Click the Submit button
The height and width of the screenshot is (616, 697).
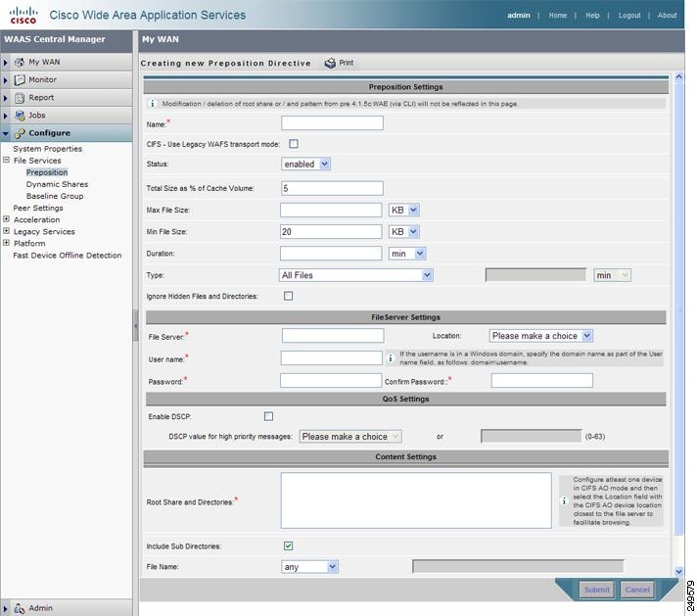tap(596, 590)
